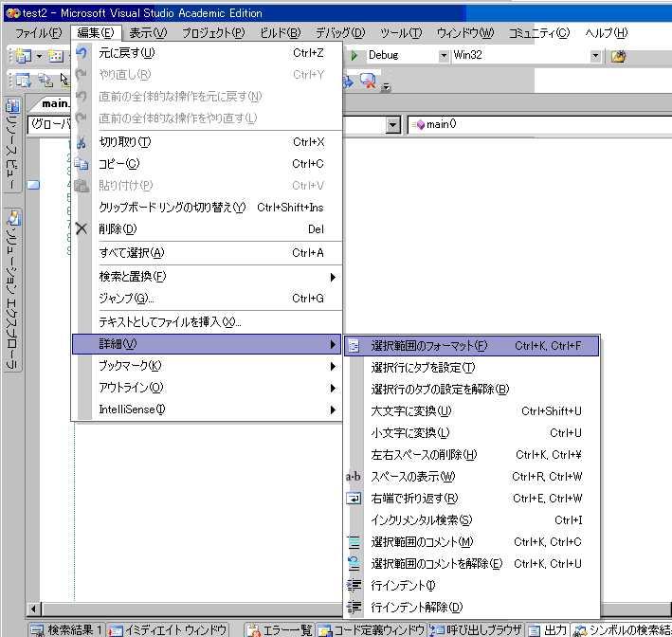Switch to the シンボルの検索結果 tab

pos(622,629)
